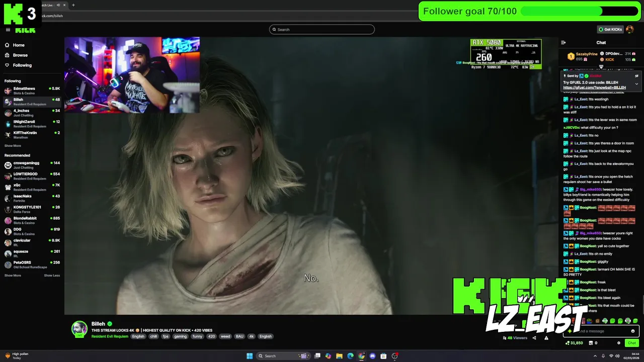Open the emoji picker in chat input
Viewport: 644px width, 362px height.
click(633, 331)
